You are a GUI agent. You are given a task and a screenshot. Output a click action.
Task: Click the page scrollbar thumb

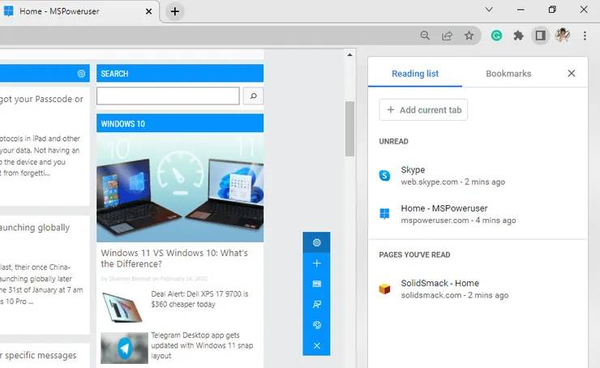coord(349,129)
